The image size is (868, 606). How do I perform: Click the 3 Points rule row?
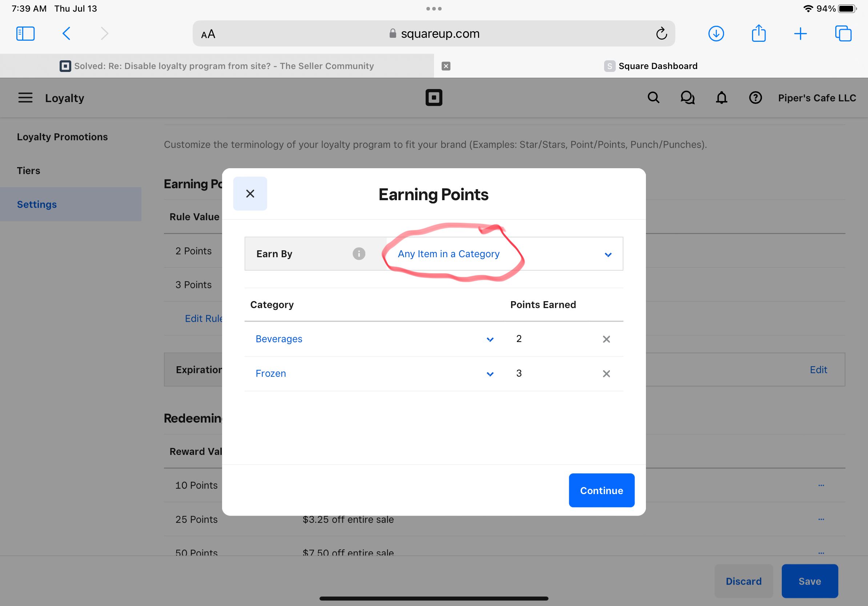[193, 285]
